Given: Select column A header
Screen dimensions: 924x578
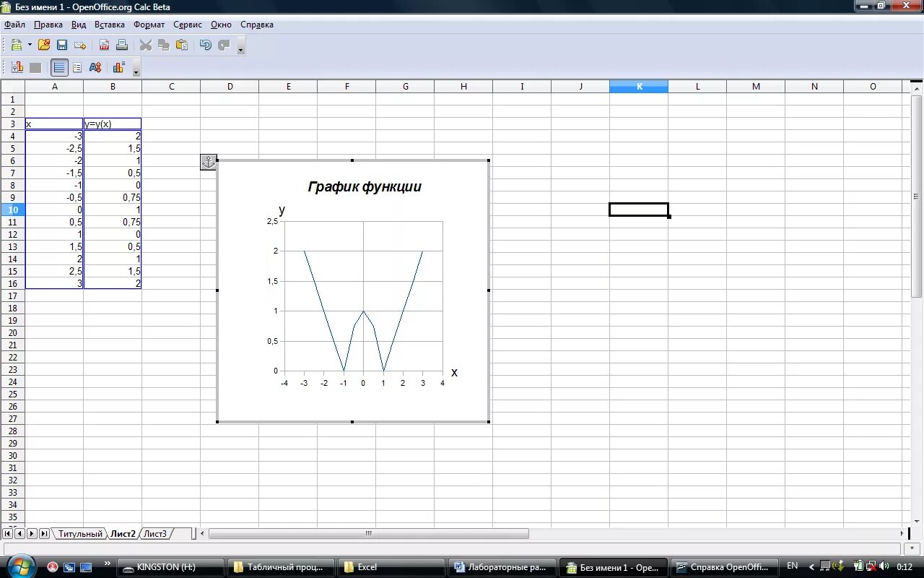Looking at the screenshot, I should point(54,87).
